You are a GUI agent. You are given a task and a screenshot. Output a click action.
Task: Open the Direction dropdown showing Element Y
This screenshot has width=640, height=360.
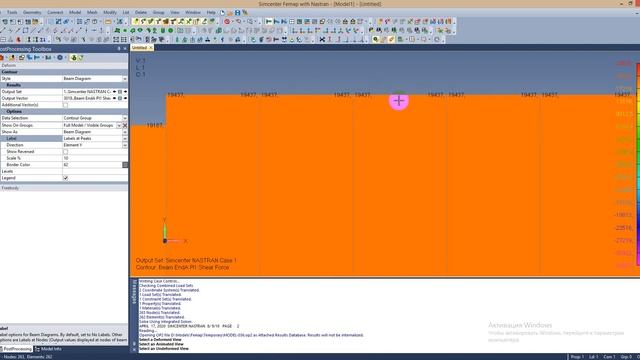pyautogui.click(x=125, y=145)
